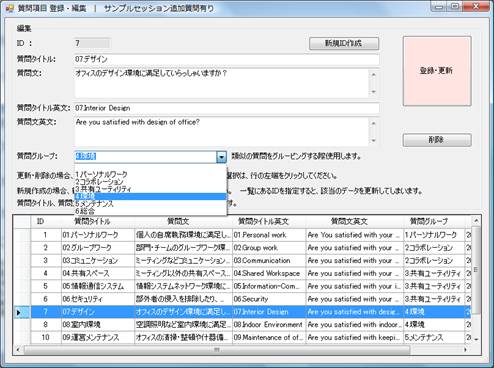Click grid vertical scrollbar down arrow
Image resolution: width=494 pixels, height=368 pixels.
coord(476,339)
